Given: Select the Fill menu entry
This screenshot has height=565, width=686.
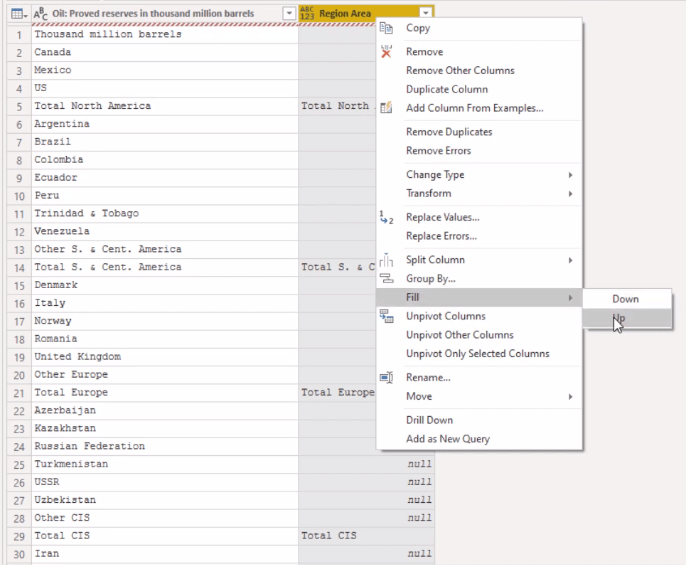Looking at the screenshot, I should click(x=479, y=297).
